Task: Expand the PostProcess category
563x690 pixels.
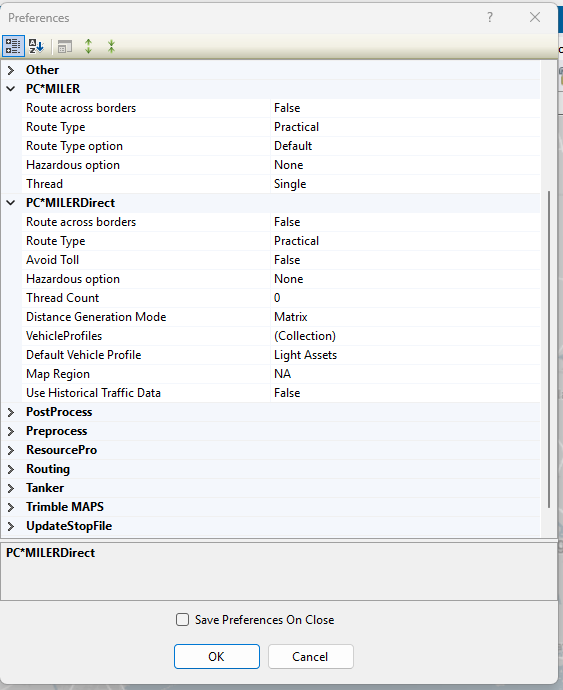Action: (11, 412)
